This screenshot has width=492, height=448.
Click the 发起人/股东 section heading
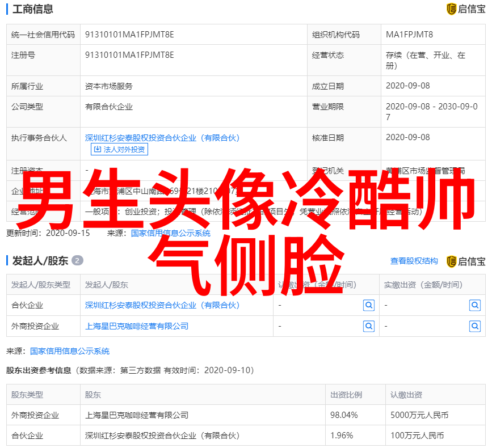[x=40, y=261]
